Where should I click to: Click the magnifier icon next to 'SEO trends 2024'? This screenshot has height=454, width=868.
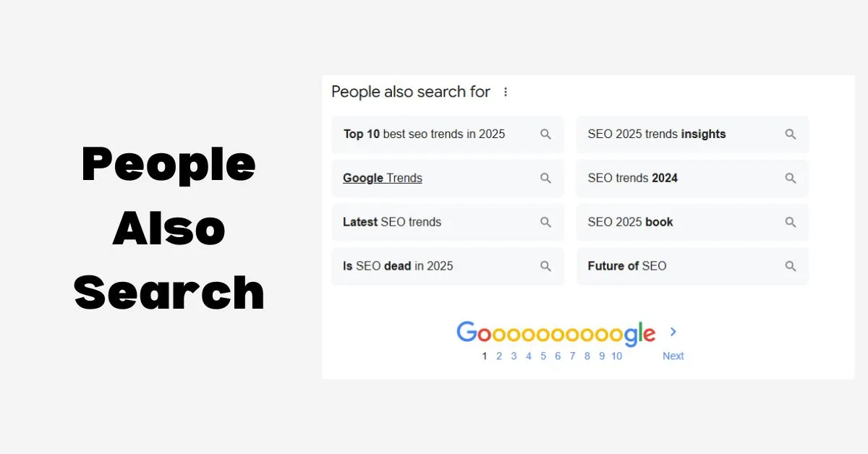coord(791,179)
